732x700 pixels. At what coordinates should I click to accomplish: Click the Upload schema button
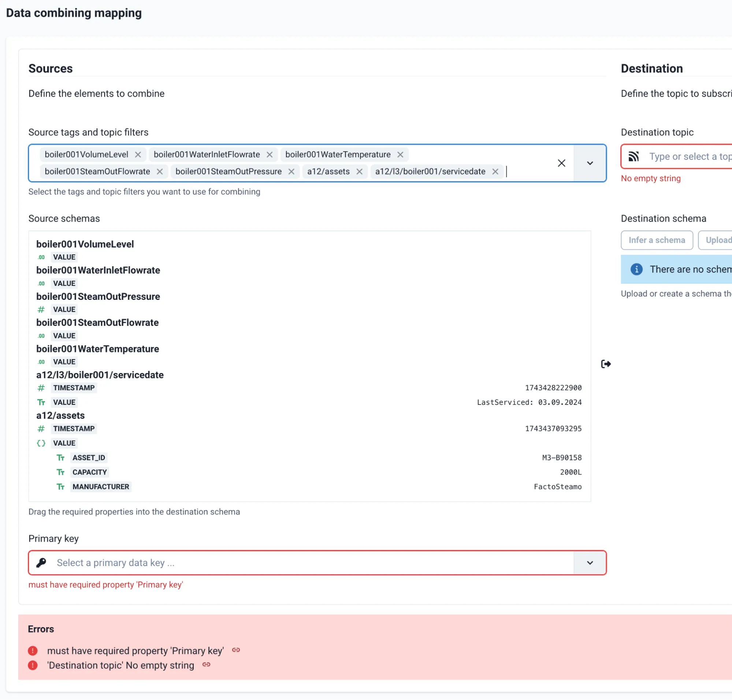coord(716,240)
